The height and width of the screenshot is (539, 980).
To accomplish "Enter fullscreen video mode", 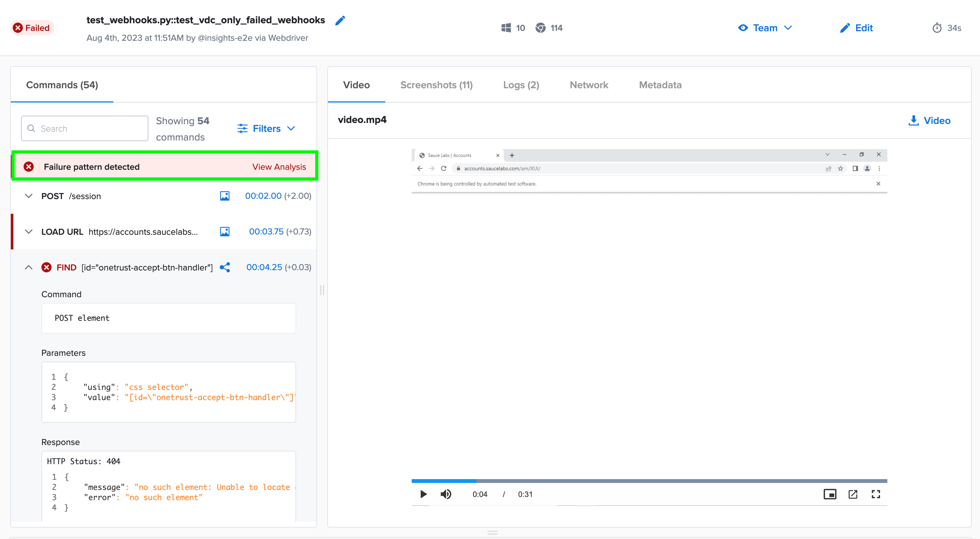I will tap(876, 494).
